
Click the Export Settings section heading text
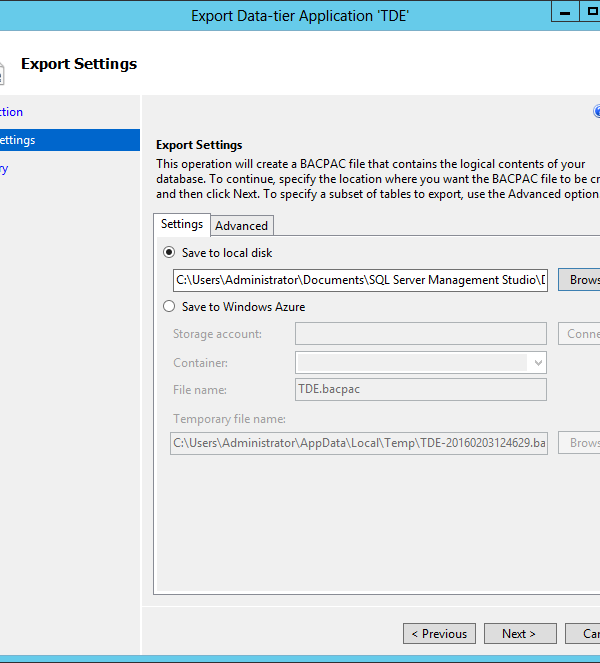(x=199, y=145)
